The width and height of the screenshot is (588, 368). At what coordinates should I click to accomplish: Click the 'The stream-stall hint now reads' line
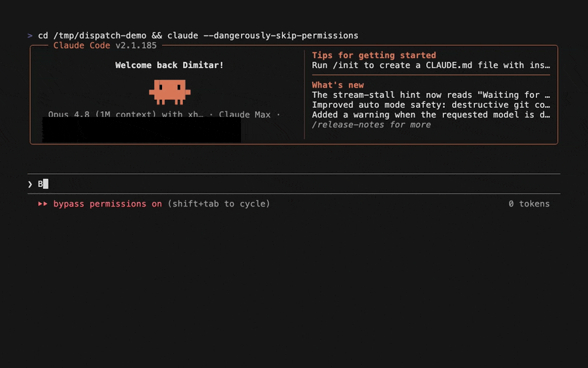tap(431, 95)
